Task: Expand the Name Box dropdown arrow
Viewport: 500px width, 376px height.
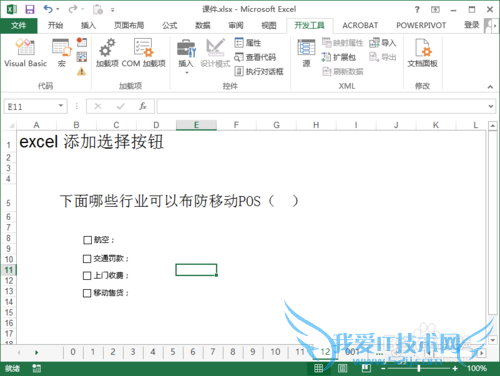Action: (x=61, y=106)
